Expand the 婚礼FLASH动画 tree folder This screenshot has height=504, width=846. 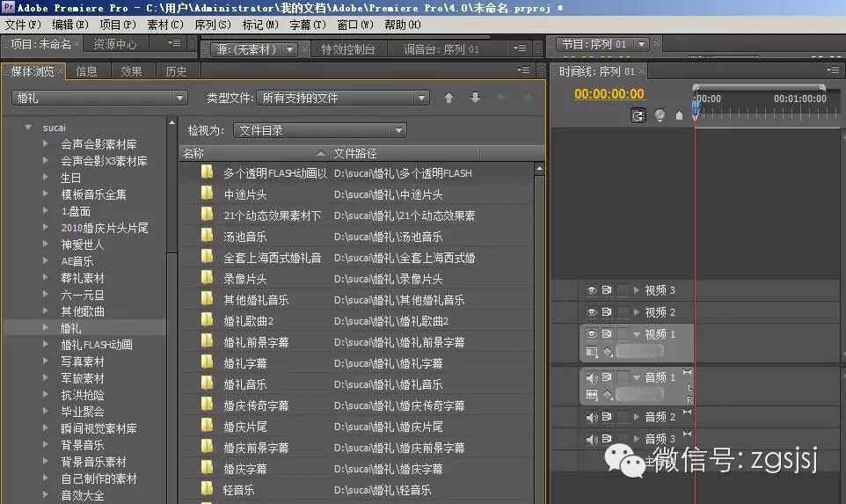pos(46,344)
